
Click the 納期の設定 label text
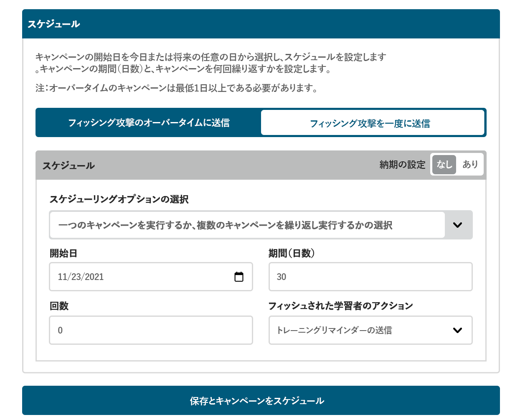click(x=402, y=165)
